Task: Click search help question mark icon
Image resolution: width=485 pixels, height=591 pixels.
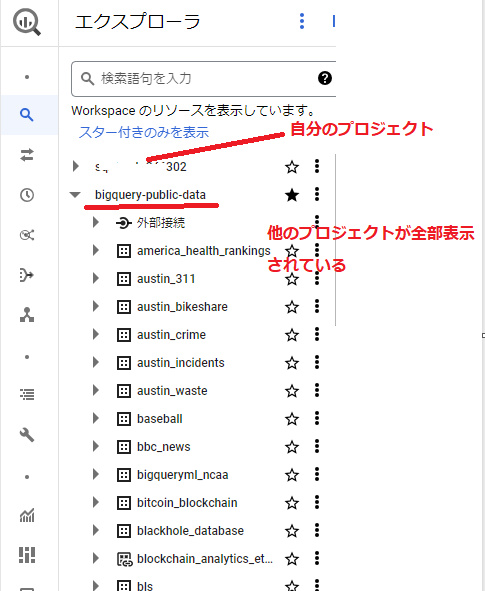Action: coord(325,78)
